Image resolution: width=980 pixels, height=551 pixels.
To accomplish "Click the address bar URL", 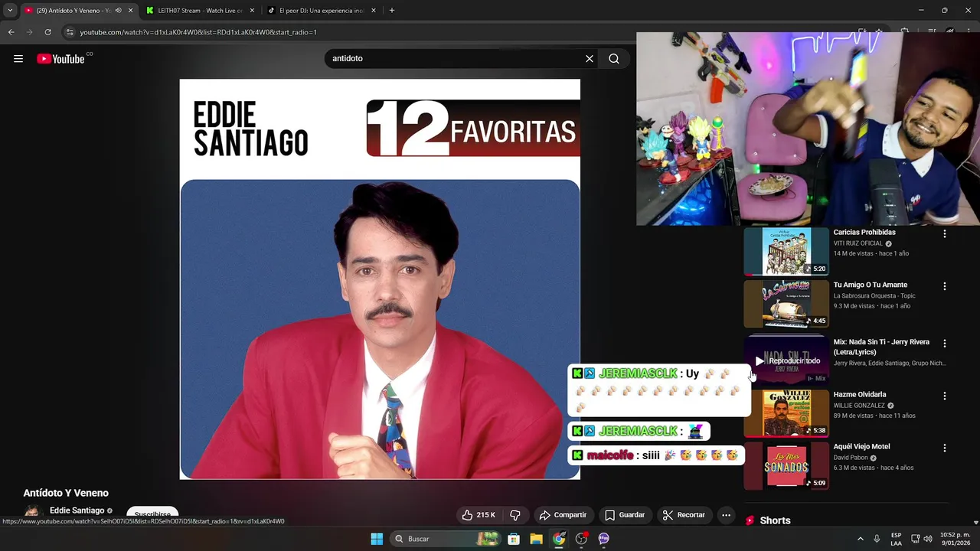I will click(x=198, y=32).
